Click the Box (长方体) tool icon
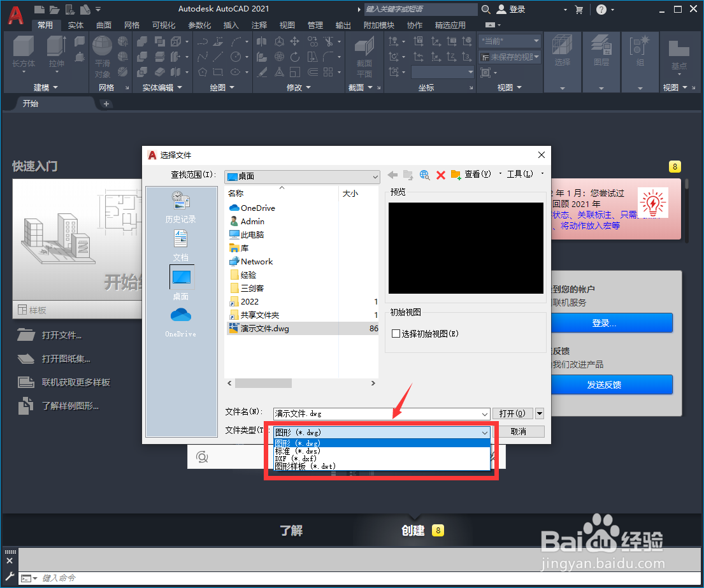 (x=24, y=47)
